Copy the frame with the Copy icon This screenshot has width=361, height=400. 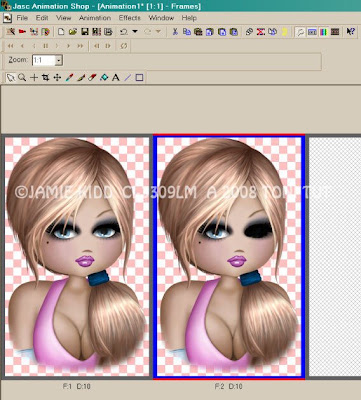click(x=187, y=32)
